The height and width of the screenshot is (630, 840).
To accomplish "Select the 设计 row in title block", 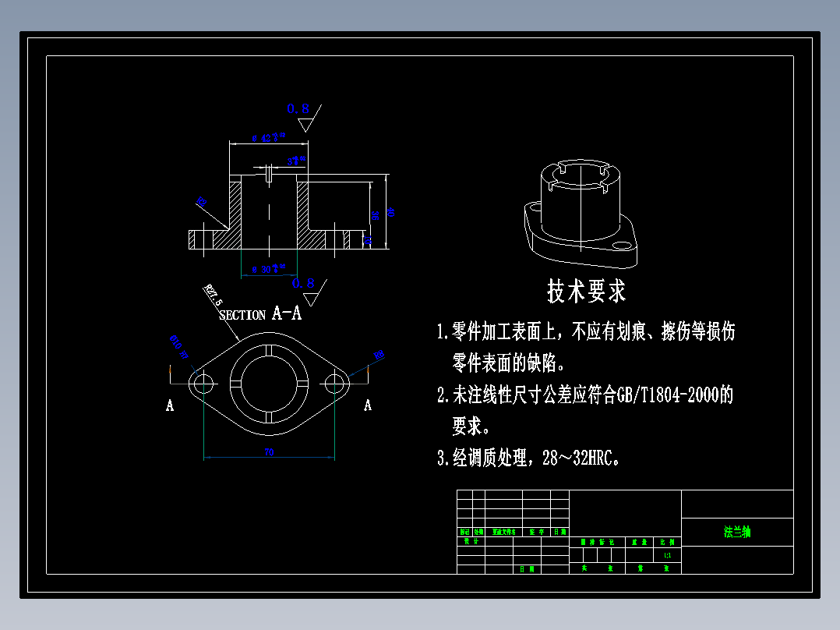I will [471, 540].
